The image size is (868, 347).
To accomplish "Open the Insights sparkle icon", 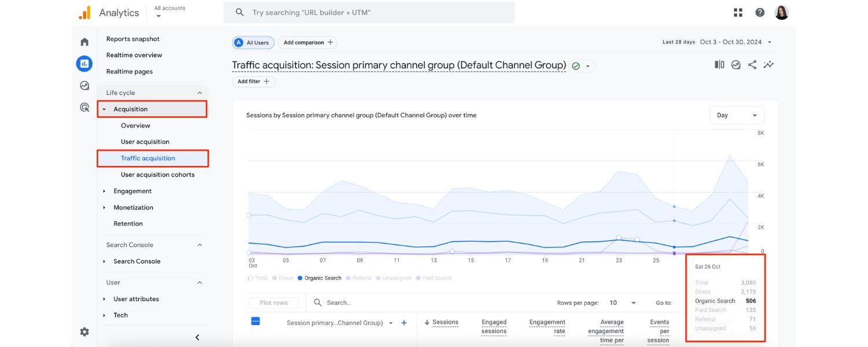I will pos(769,65).
